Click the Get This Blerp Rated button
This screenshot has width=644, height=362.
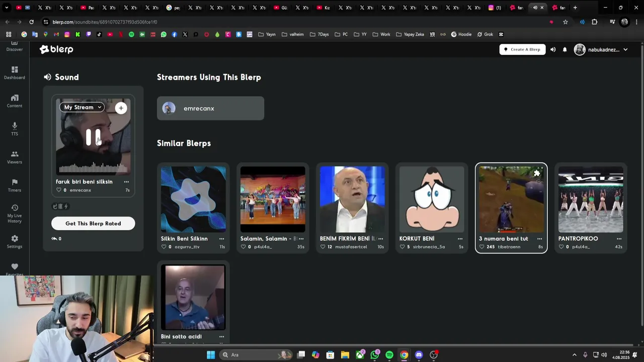click(x=93, y=223)
